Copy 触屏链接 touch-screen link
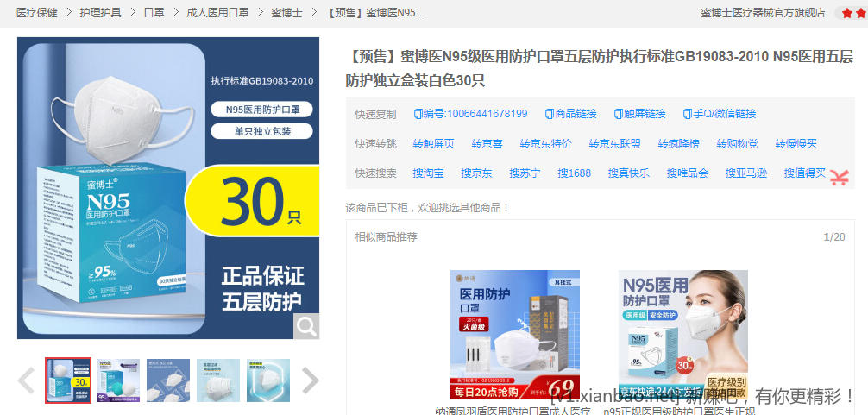 640,114
